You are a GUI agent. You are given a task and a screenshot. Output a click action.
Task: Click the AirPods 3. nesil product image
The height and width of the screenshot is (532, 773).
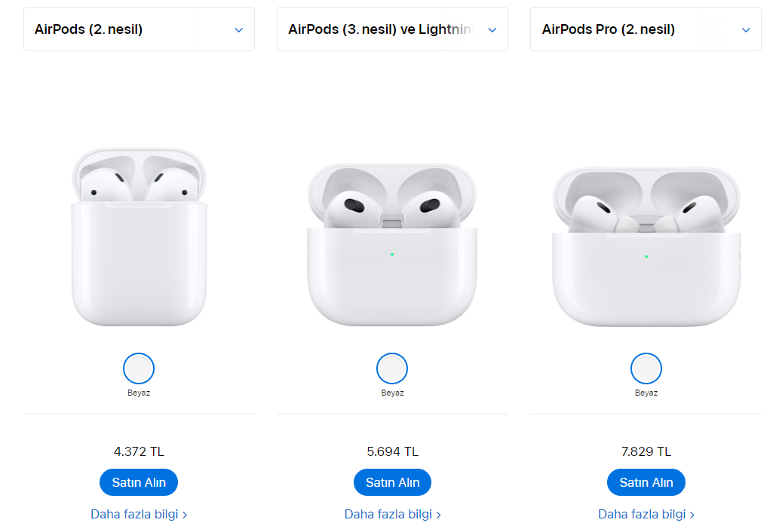pyautogui.click(x=392, y=245)
